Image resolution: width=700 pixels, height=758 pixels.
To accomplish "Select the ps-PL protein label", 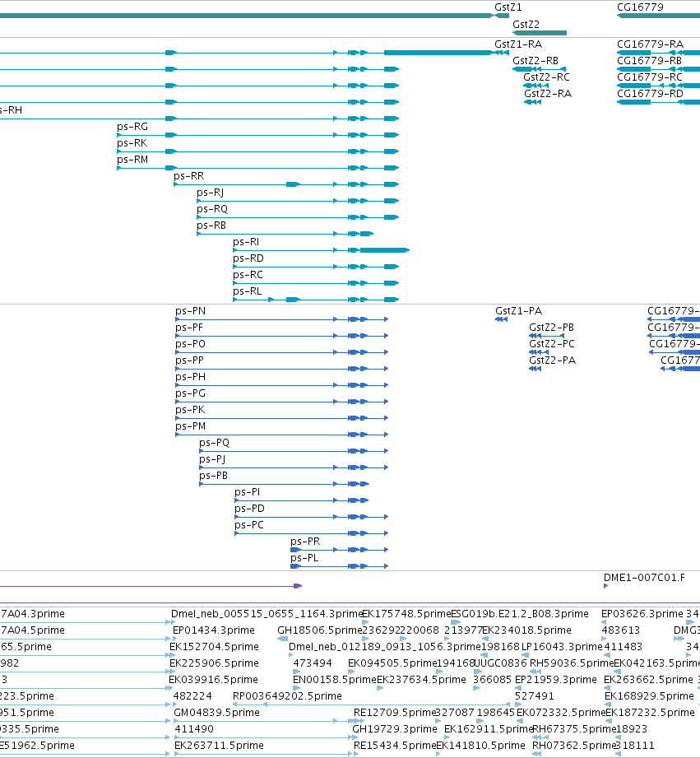I will [x=304, y=557].
